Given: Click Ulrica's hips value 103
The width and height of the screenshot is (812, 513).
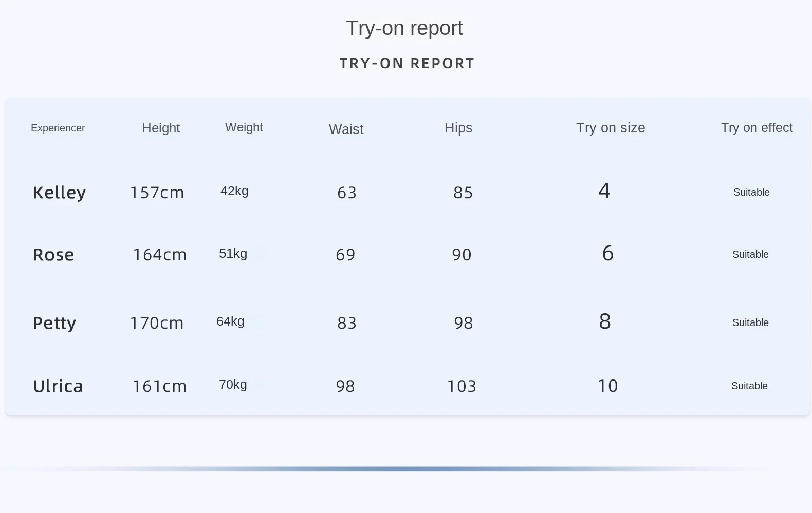Looking at the screenshot, I should coord(462,386).
